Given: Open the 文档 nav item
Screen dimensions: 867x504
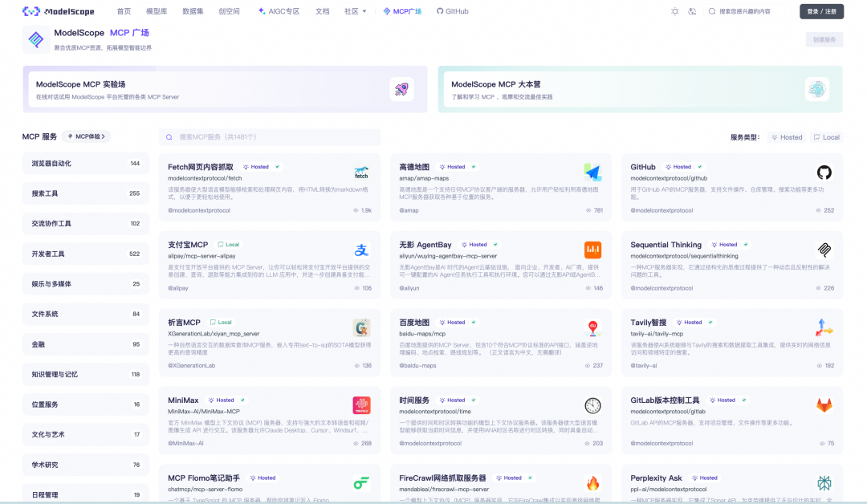Looking at the screenshot, I should pyautogui.click(x=323, y=11).
